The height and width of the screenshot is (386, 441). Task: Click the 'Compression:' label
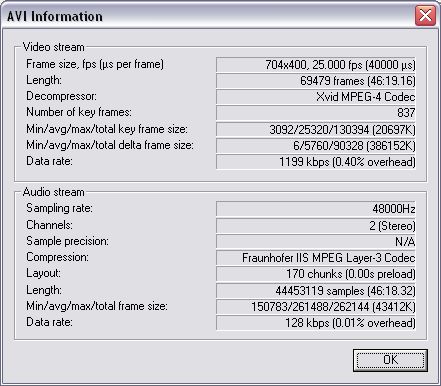point(57,257)
